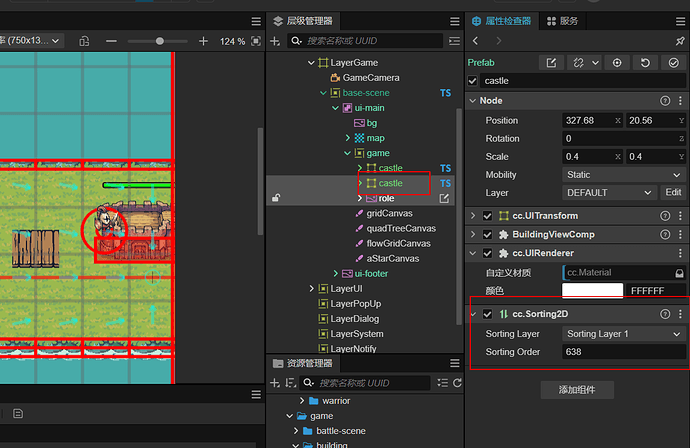Select the aStarCanvas node
Viewport: 690px width, 448px height.
click(393, 258)
